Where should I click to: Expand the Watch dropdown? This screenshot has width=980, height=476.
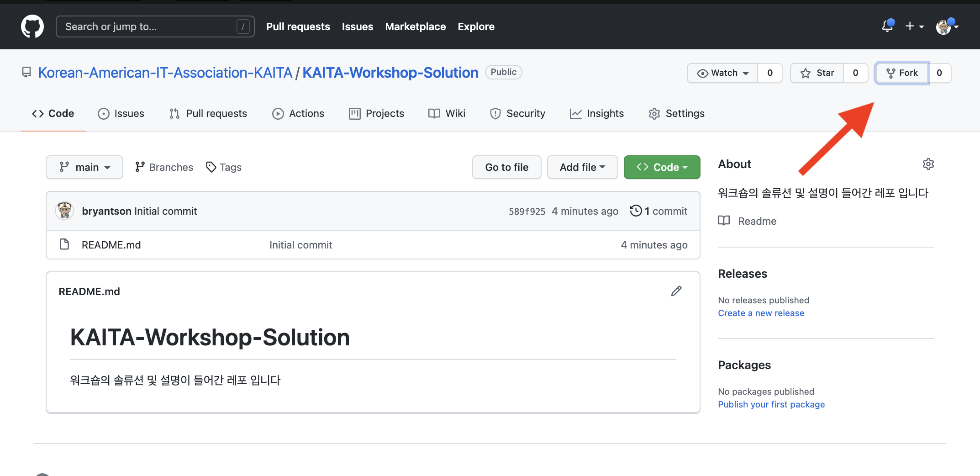pos(722,73)
